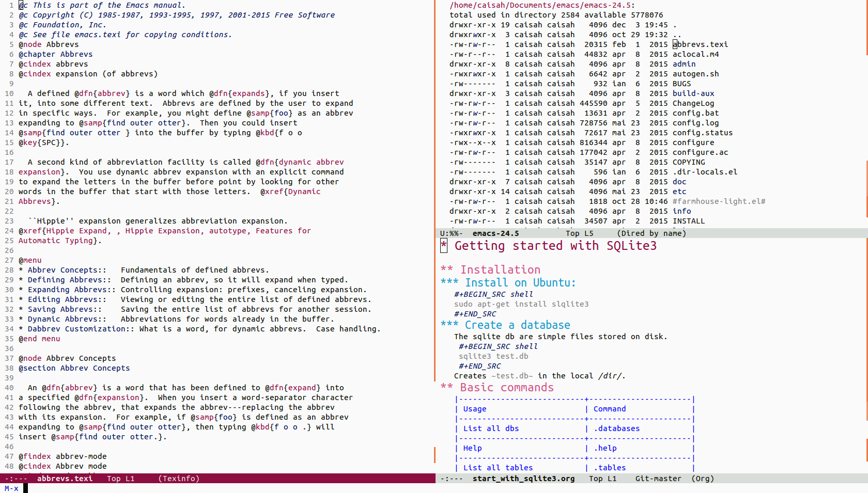
Task: Click the 'Expanding Abbrevs::' menu entry
Action: (x=72, y=290)
